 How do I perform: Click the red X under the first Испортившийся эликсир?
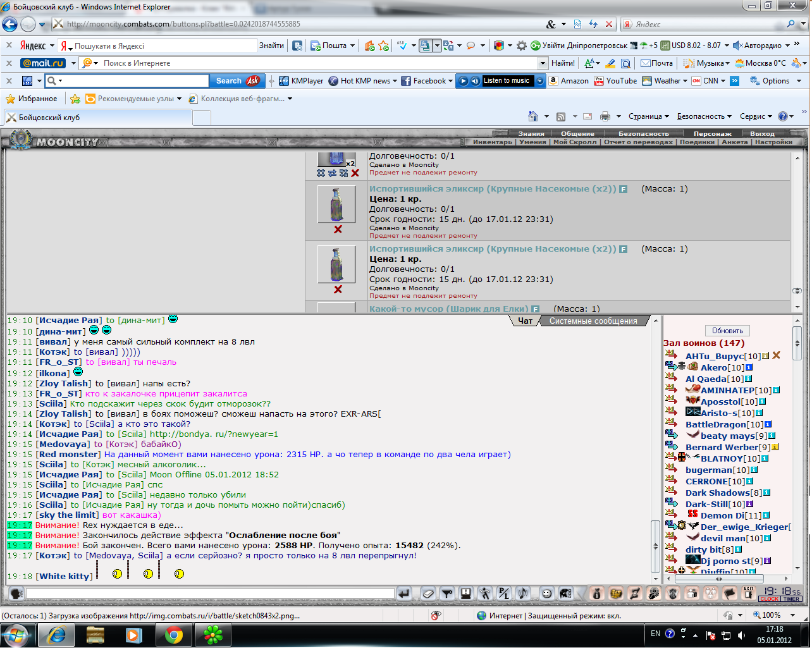click(338, 230)
